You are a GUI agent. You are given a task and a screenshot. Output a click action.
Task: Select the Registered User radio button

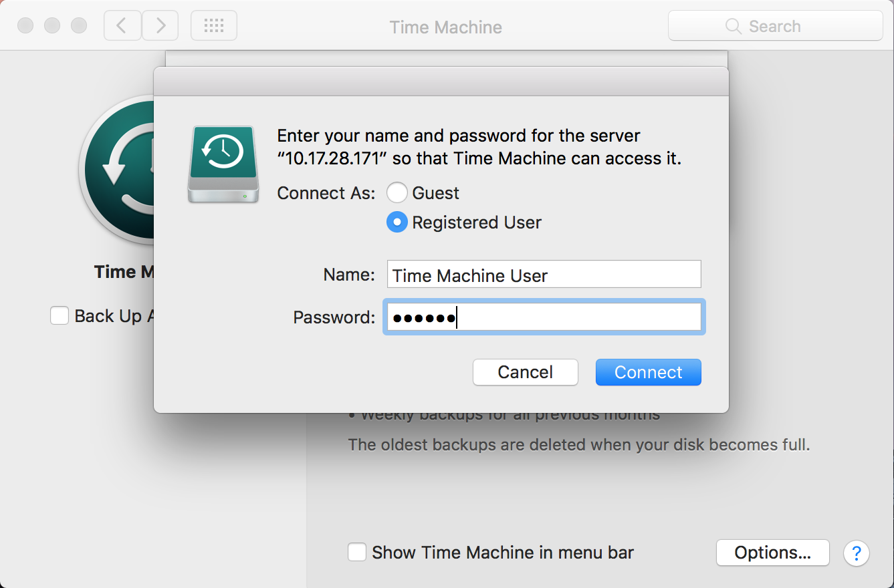(x=397, y=223)
